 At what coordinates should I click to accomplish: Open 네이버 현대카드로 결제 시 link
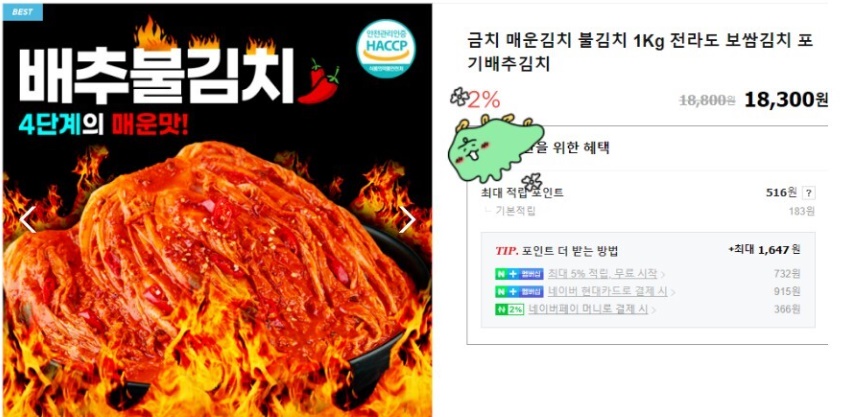point(608,291)
